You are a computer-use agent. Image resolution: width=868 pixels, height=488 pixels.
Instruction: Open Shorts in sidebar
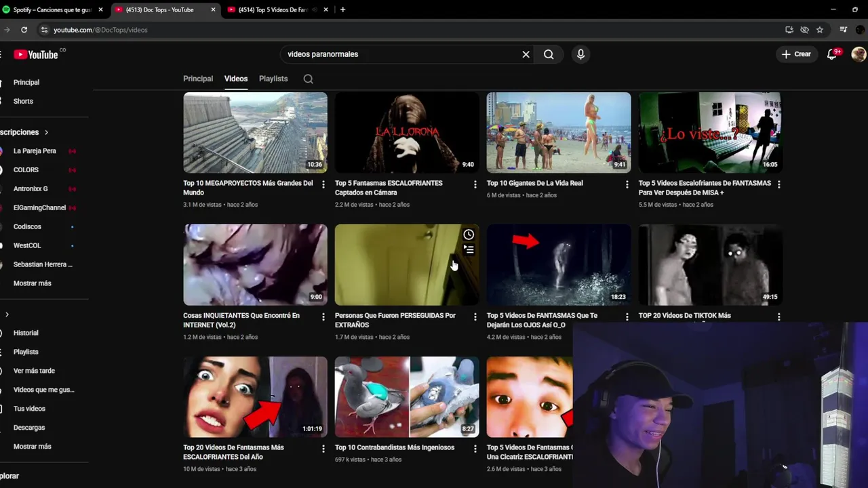(x=23, y=101)
